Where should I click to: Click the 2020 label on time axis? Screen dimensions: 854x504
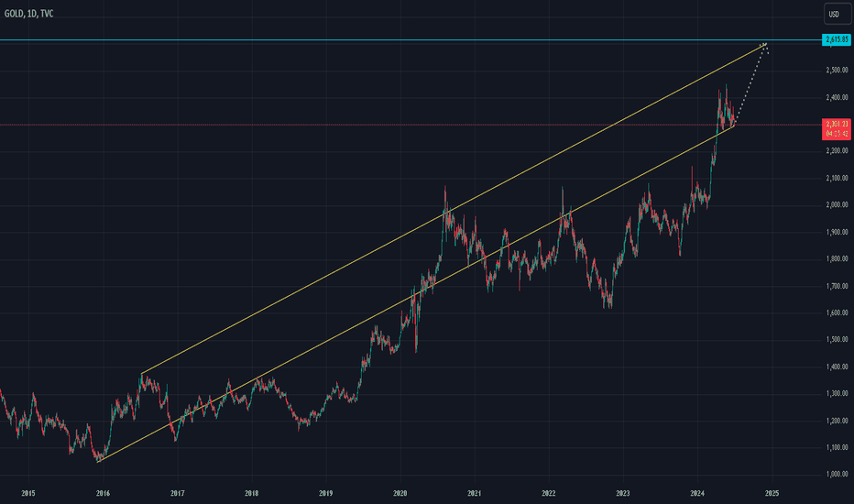[400, 494]
